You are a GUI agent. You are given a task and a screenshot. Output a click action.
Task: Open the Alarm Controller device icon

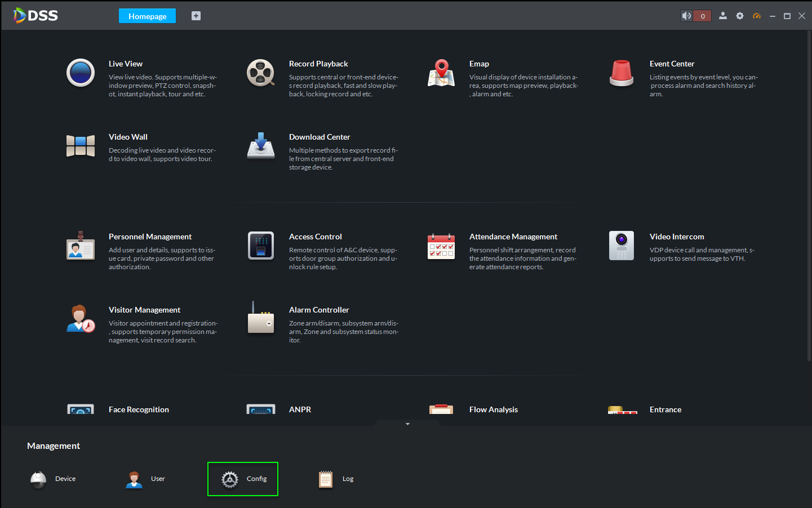click(x=261, y=318)
